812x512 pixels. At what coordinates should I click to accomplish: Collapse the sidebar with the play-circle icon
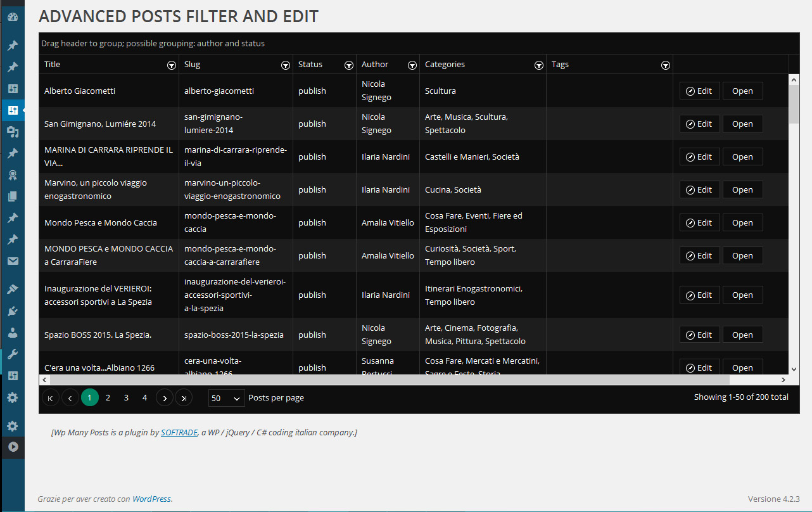coord(13,447)
